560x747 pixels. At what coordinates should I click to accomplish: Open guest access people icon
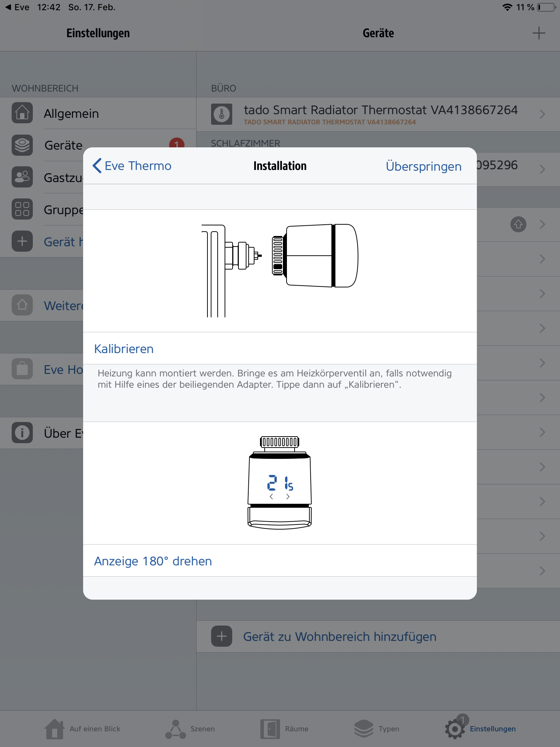coord(22,177)
